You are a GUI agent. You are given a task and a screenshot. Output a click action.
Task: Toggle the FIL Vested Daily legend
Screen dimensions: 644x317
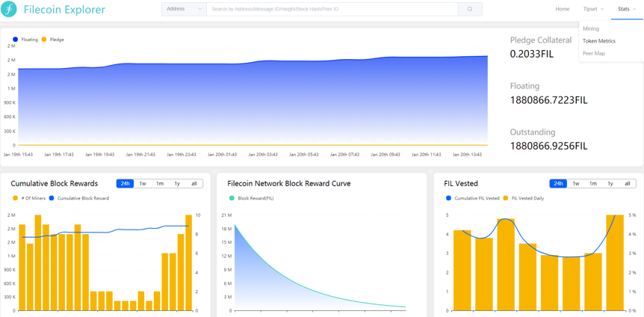[x=524, y=198]
